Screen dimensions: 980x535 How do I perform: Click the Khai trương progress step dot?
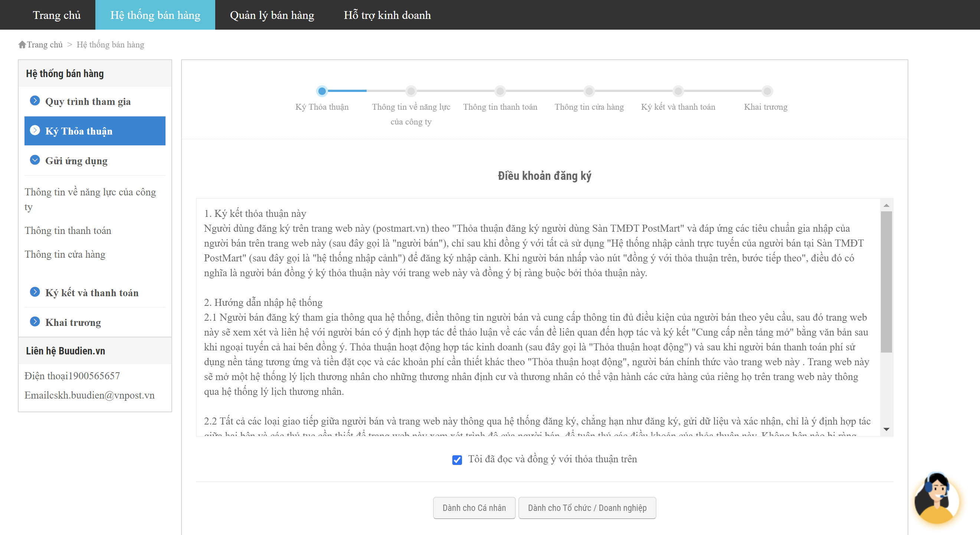point(767,91)
